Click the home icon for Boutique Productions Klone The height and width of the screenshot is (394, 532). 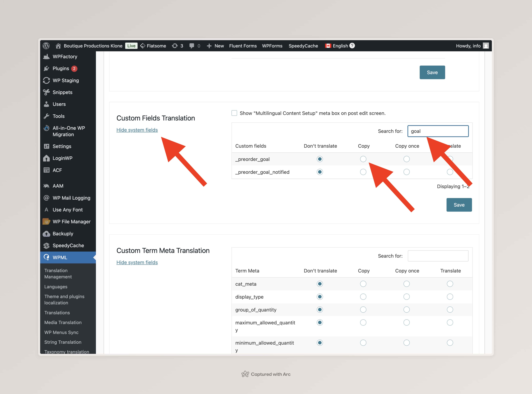click(58, 46)
